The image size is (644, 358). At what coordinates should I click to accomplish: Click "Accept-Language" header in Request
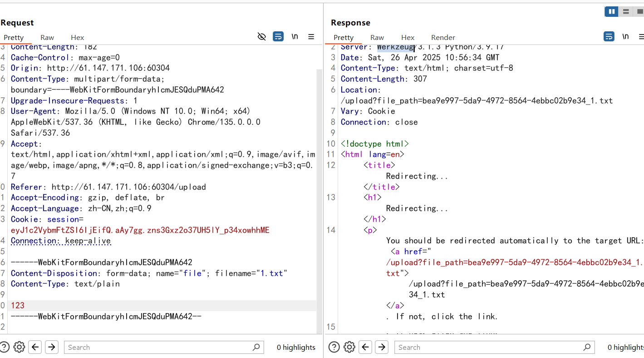[81, 209]
